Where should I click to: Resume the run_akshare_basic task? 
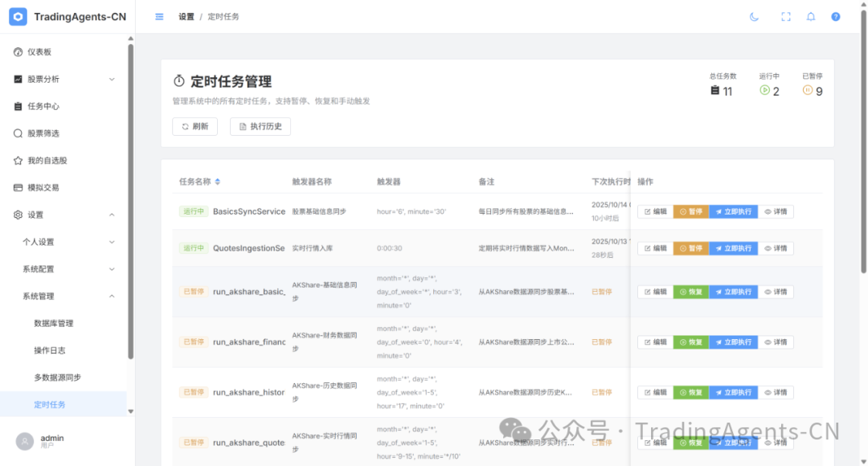pyautogui.click(x=690, y=292)
